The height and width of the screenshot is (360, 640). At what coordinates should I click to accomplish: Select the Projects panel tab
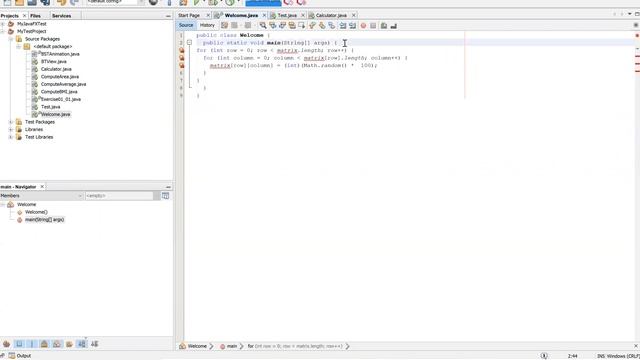pyautogui.click(x=9, y=16)
